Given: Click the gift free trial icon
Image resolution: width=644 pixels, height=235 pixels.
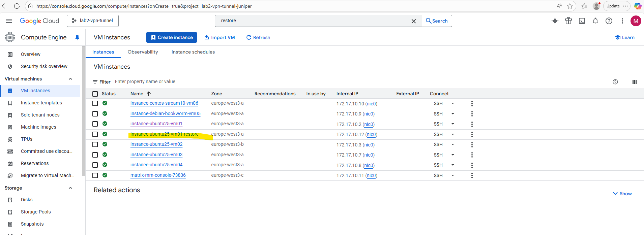Looking at the screenshot, I should coord(568,21).
